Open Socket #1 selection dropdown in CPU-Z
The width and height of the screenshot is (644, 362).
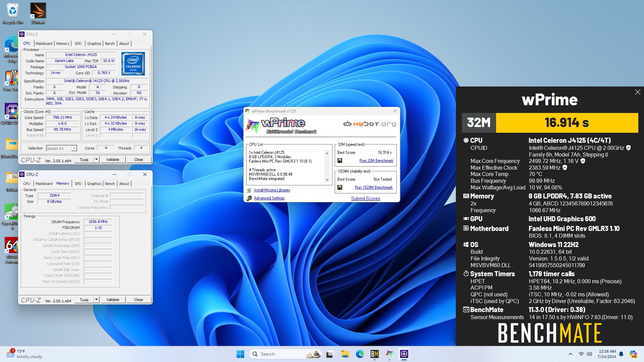pos(62,148)
